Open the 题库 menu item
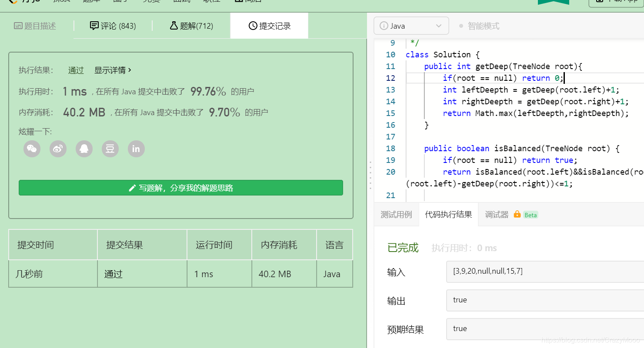This screenshot has width=644, height=348. coord(92,1)
